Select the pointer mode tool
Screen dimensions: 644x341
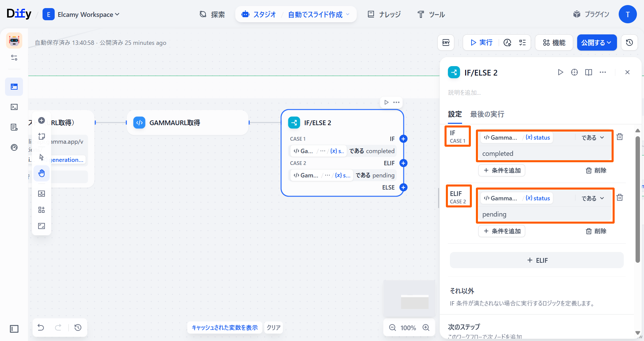coord(42,157)
